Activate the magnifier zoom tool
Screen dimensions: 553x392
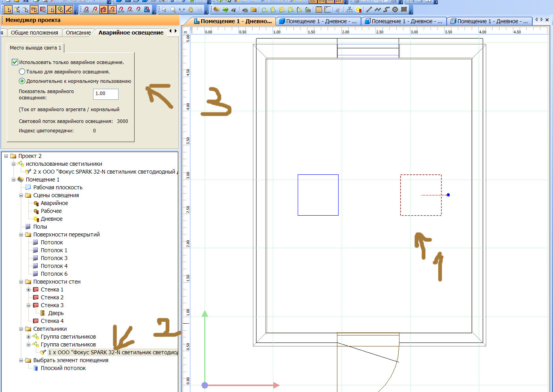tap(173, 9)
